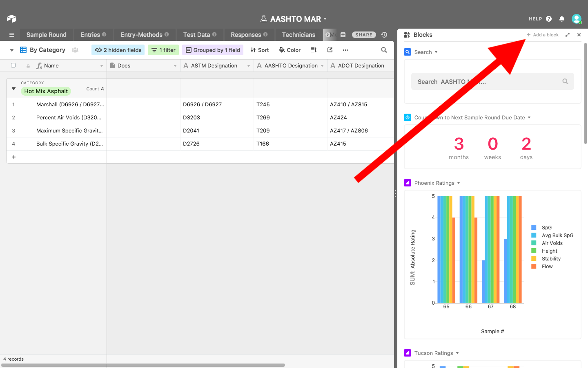
Task: Switch to the Entry-Methods tab
Action: [x=145, y=35]
